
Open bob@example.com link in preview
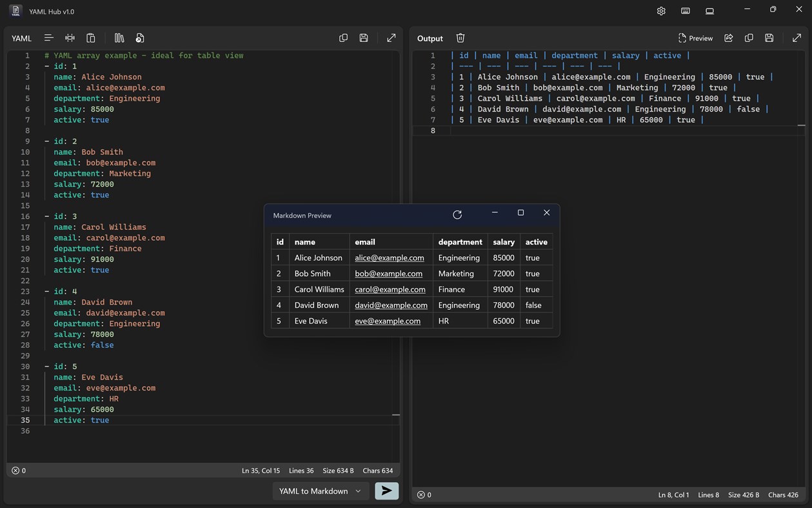tap(388, 274)
